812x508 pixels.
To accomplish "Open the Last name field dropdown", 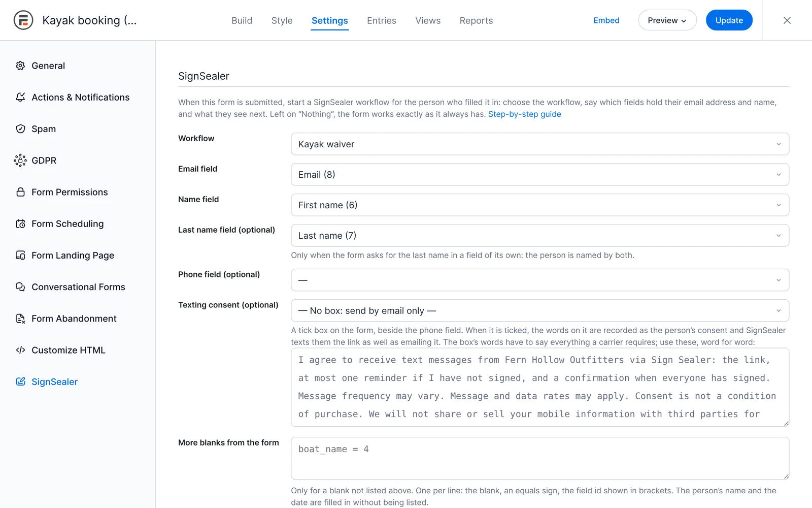I will pyautogui.click(x=540, y=236).
